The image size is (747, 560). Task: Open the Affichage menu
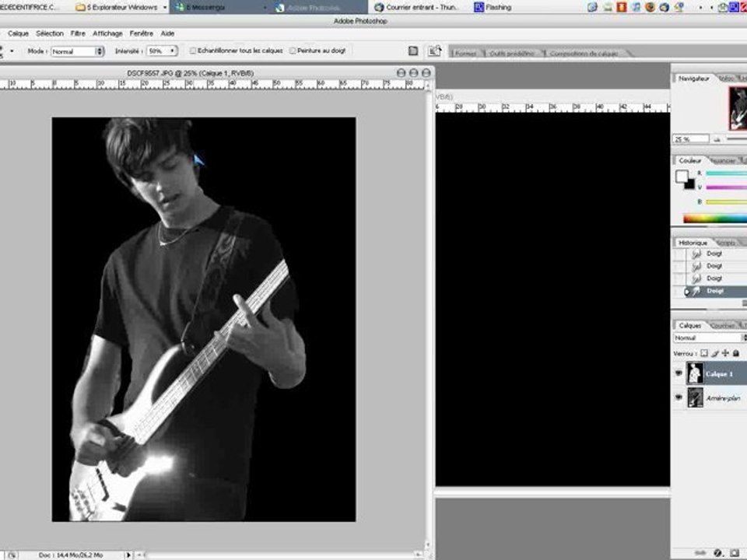click(107, 33)
